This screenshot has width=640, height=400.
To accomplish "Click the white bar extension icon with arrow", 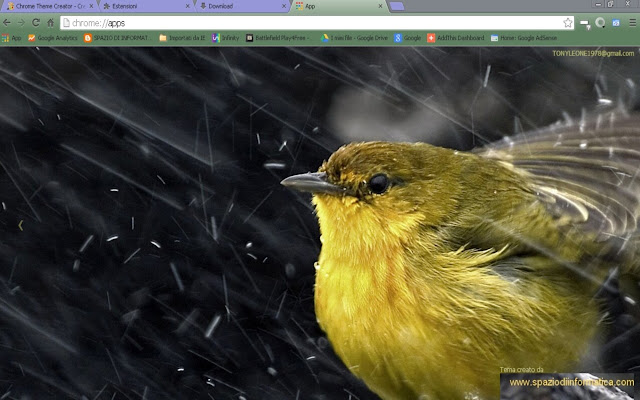I will click(x=585, y=24).
